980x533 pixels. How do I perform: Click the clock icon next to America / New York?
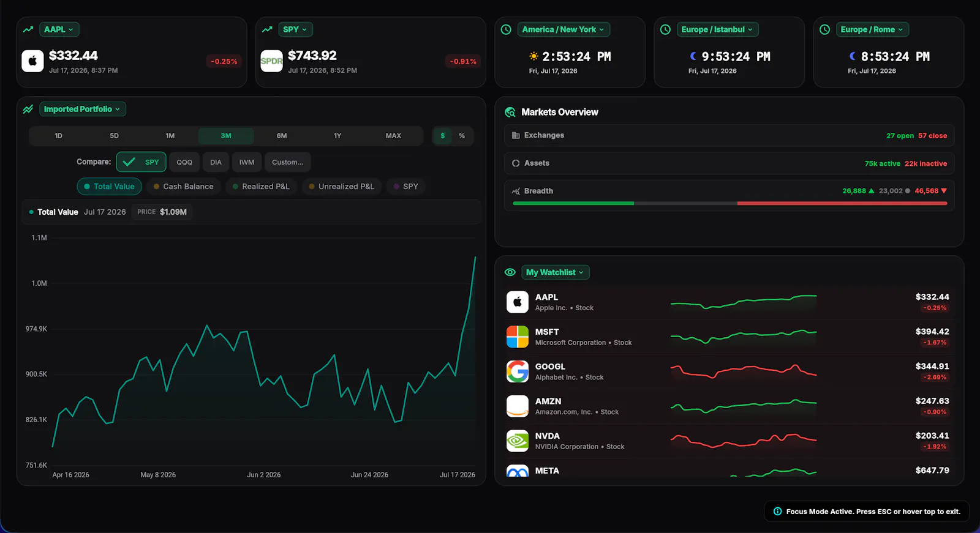click(x=506, y=29)
